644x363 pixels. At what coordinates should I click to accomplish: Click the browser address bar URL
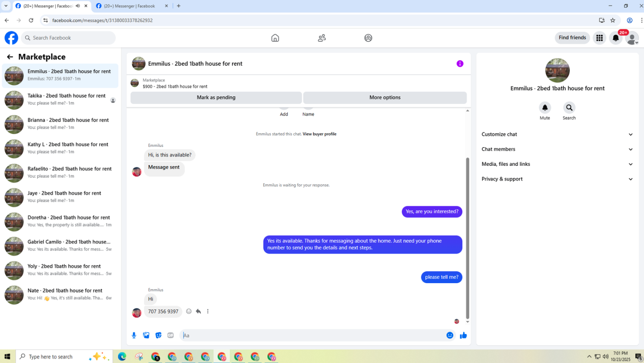102,20
